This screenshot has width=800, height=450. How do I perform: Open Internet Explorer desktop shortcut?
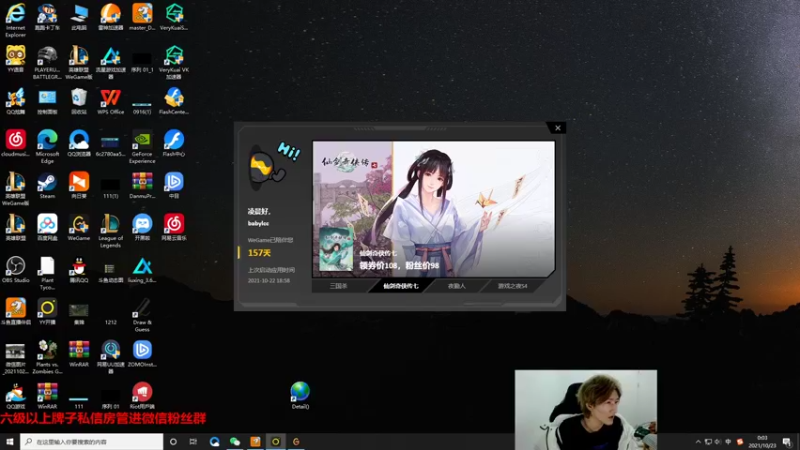(x=15, y=19)
